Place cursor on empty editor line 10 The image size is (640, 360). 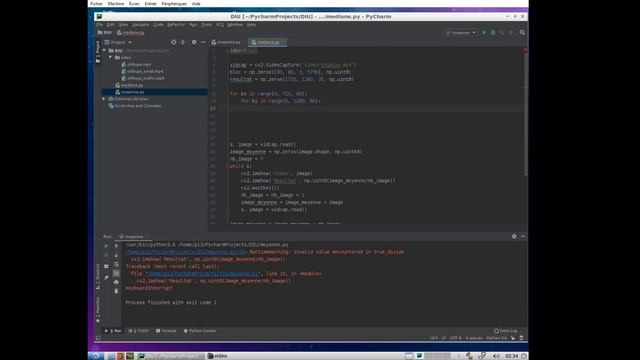pyautogui.click(x=376, y=108)
